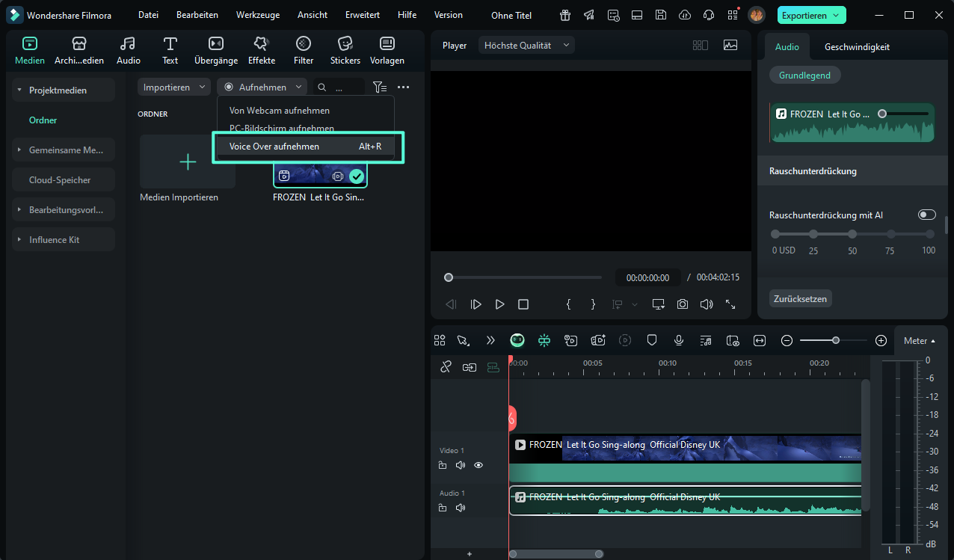
Task: Open the Exportieren dropdown button
Action: [x=811, y=15]
